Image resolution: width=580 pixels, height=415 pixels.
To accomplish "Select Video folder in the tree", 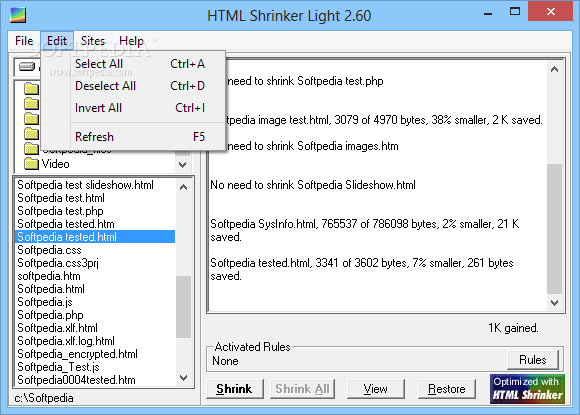I will coord(55,164).
